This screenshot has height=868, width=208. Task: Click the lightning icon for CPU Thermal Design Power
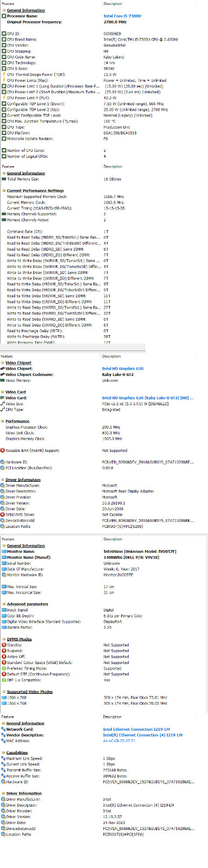(4, 74)
